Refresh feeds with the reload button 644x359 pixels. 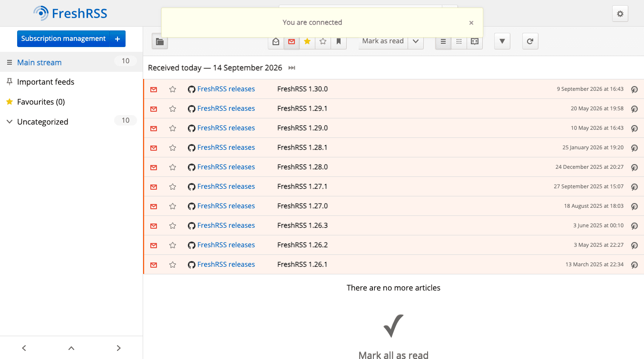click(530, 41)
